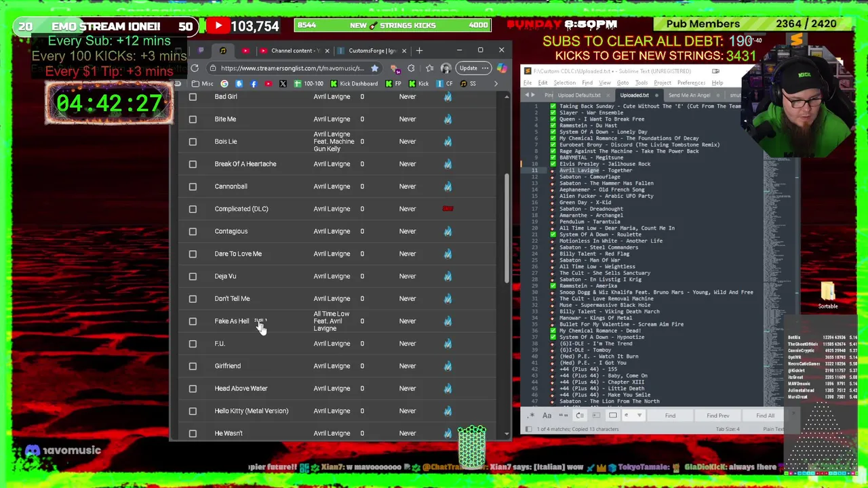
Task: Toggle the Sublime sidebar icon in status bar
Action: pyautogui.click(x=530, y=429)
